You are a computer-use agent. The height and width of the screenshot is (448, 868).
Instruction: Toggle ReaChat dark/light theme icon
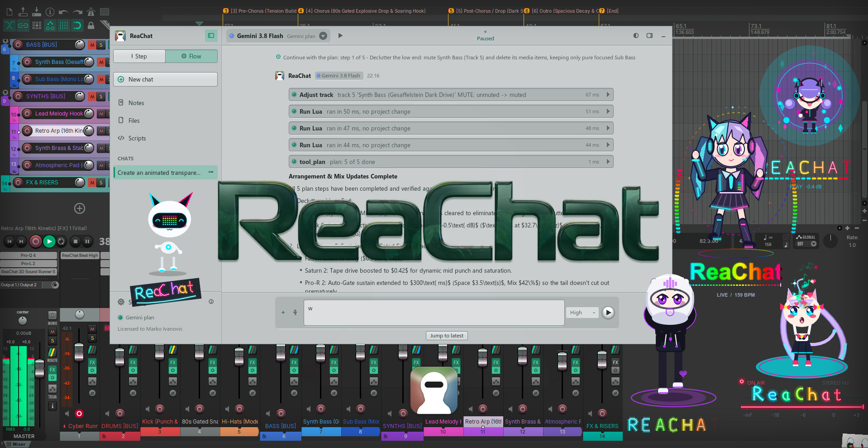(636, 36)
